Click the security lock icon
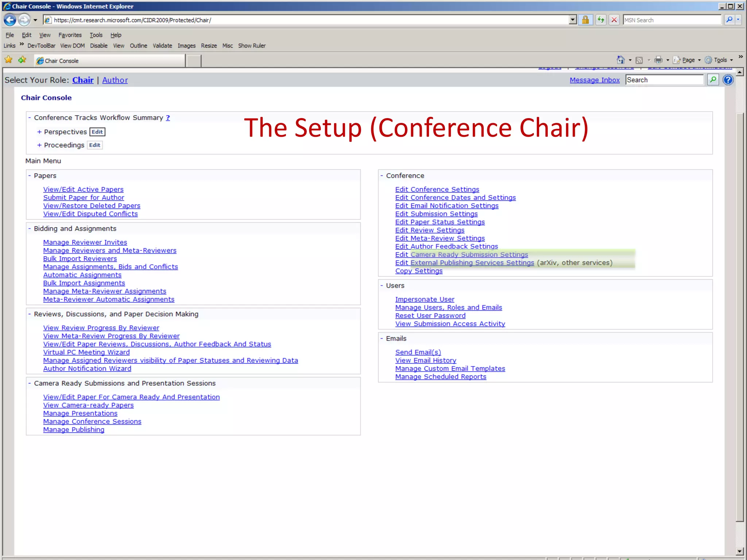 click(x=585, y=20)
